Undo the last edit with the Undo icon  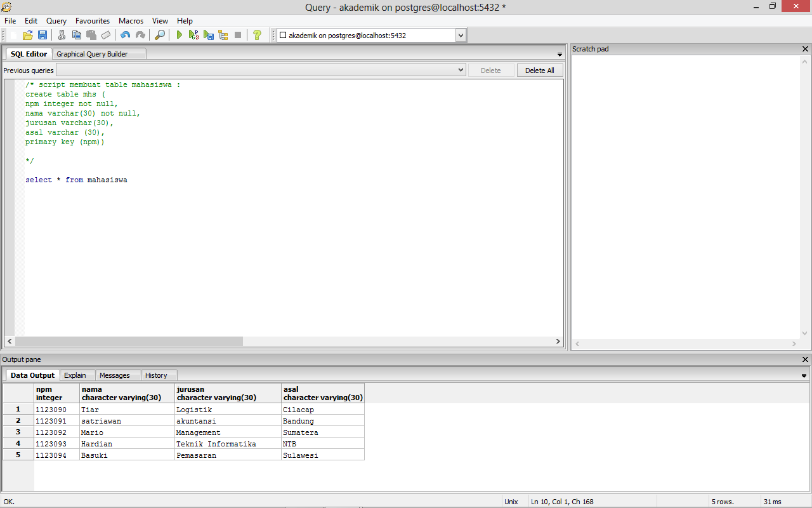point(124,35)
